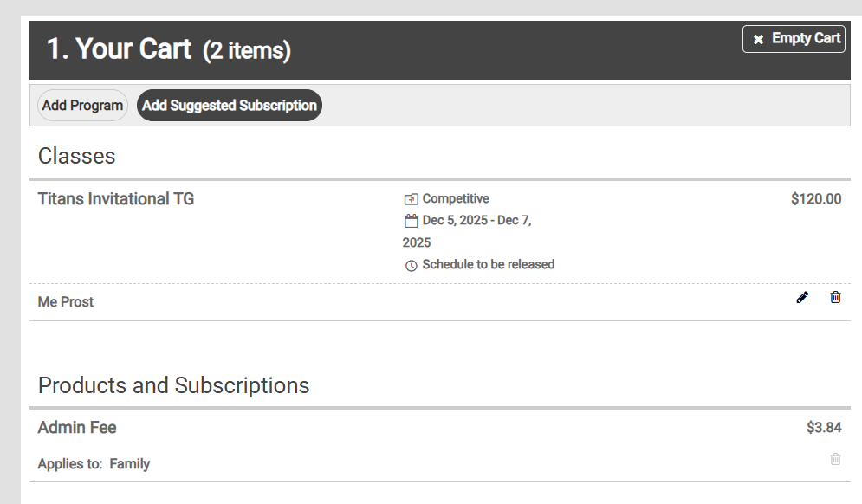Click the Schedule to be released text
The width and height of the screenshot is (862, 504).
(x=488, y=265)
